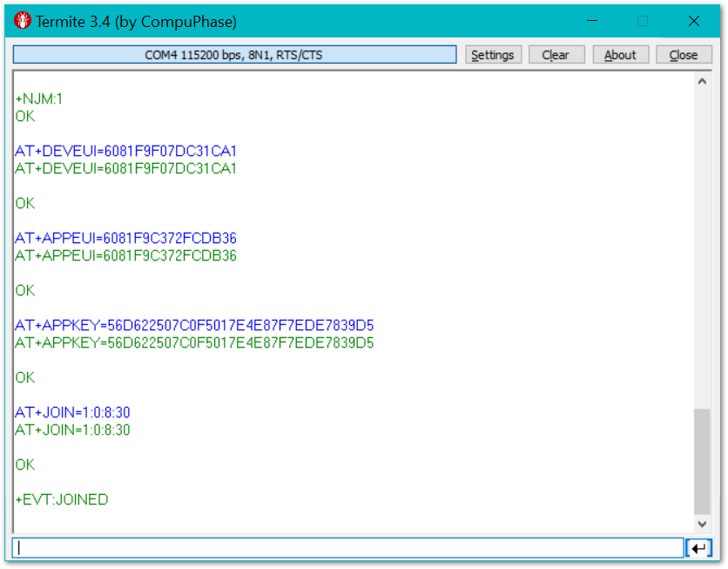Click the blue AT+APPKEY command line

[x=194, y=325]
